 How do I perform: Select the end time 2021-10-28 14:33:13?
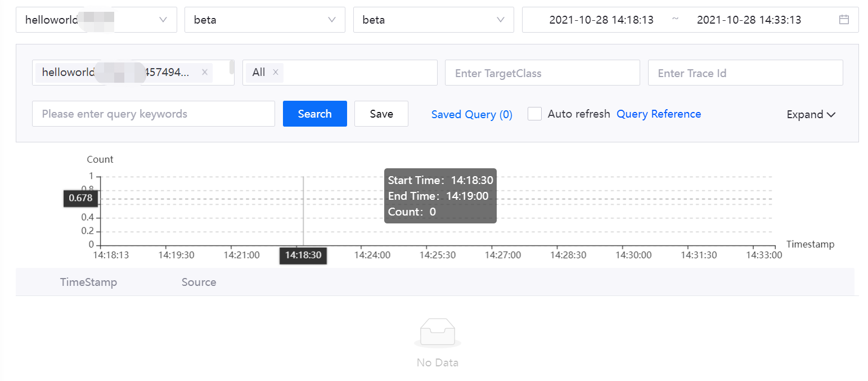[x=749, y=20]
